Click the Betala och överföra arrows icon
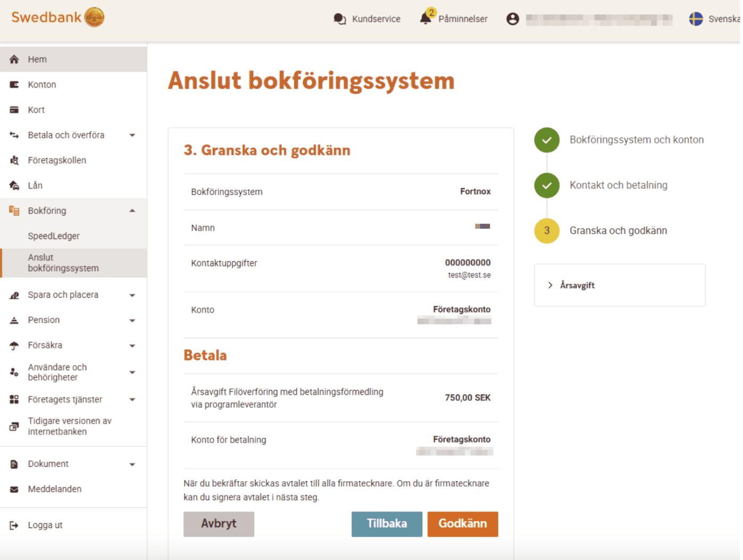 [x=14, y=135]
